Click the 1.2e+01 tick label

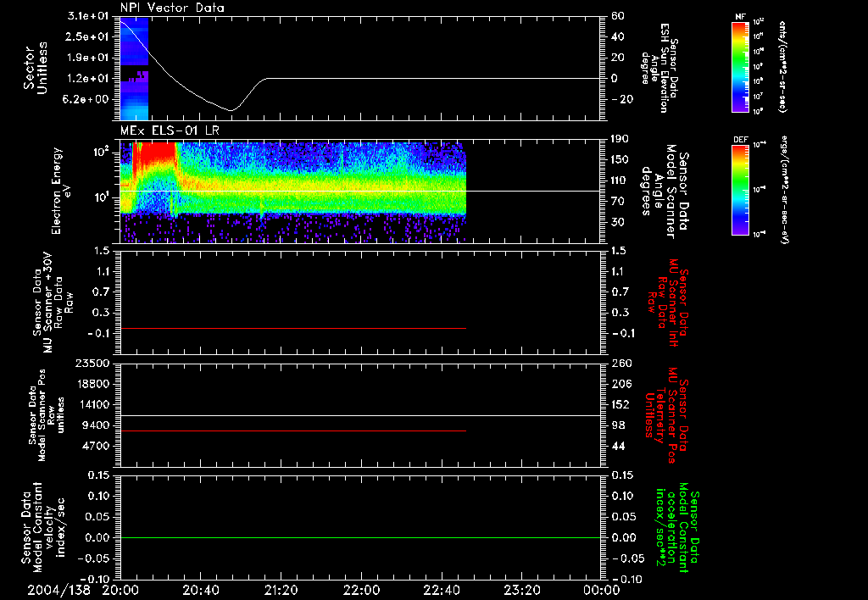click(88, 79)
